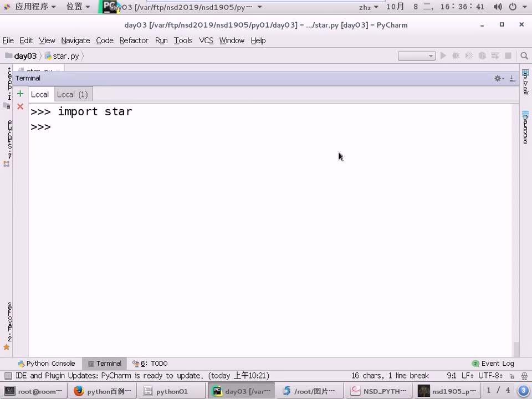Open the Python Console tool window
The height and width of the screenshot is (399, 532).
point(47,364)
